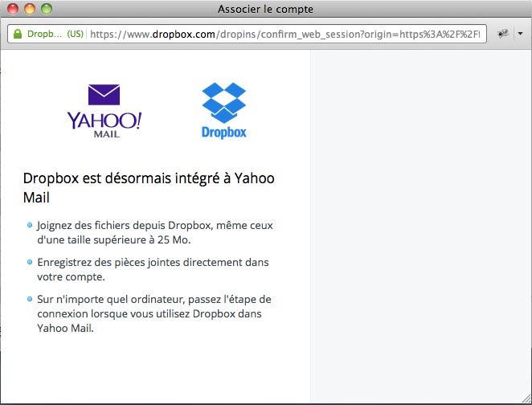
Task: Click the blue 'Dropbox' wordmark text
Action: (223, 133)
